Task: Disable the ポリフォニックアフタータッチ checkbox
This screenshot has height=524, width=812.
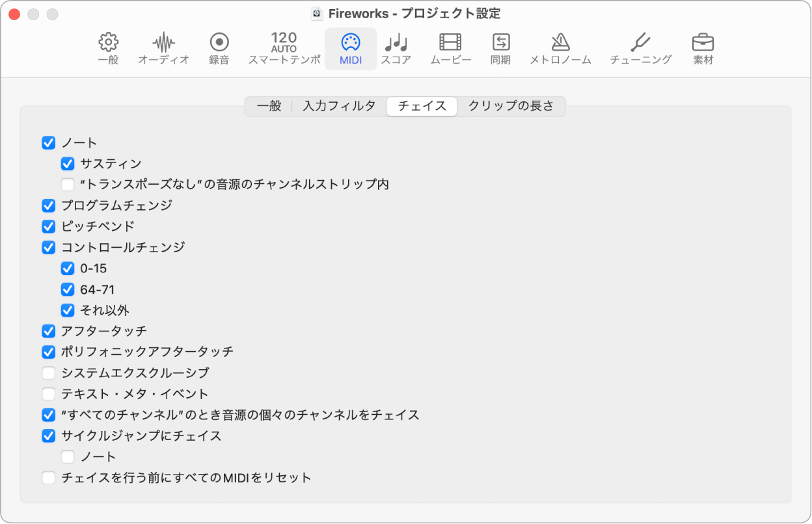Action: point(48,352)
